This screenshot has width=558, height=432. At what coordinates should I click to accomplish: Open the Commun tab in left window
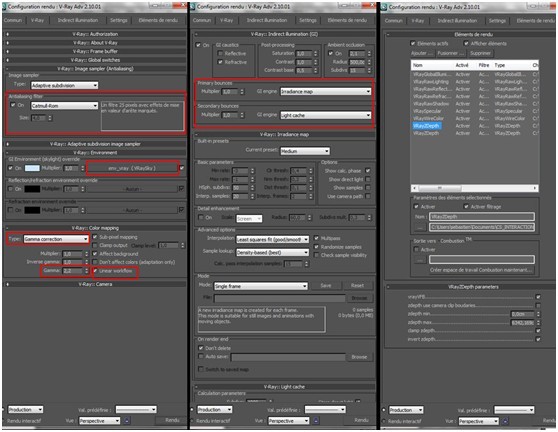[x=13, y=20]
